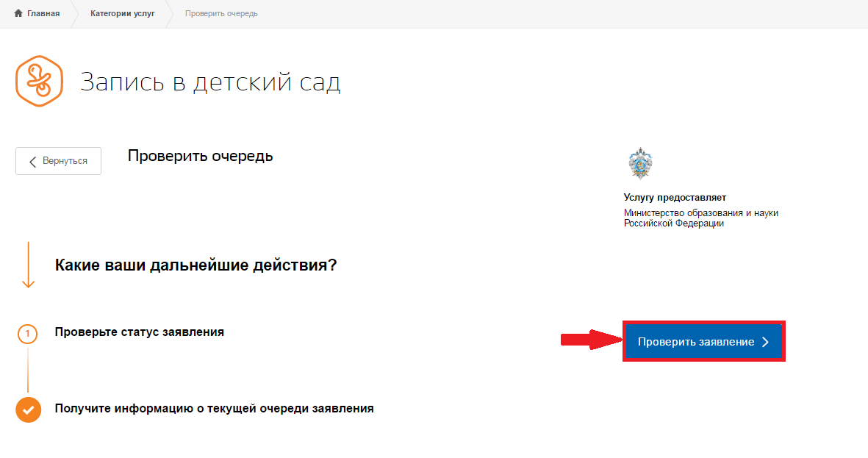
Task: Click the Ministry coat of arms emblem
Action: click(x=640, y=163)
